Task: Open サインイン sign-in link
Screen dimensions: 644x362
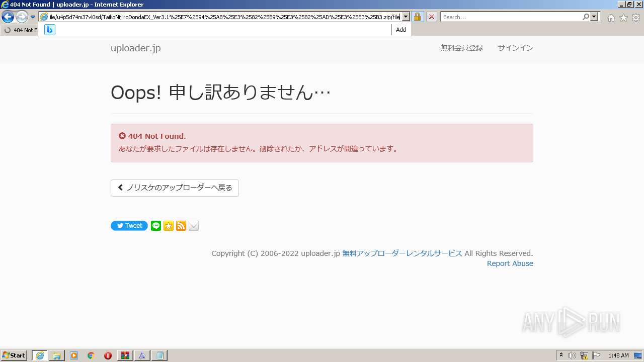Action: pos(516,48)
